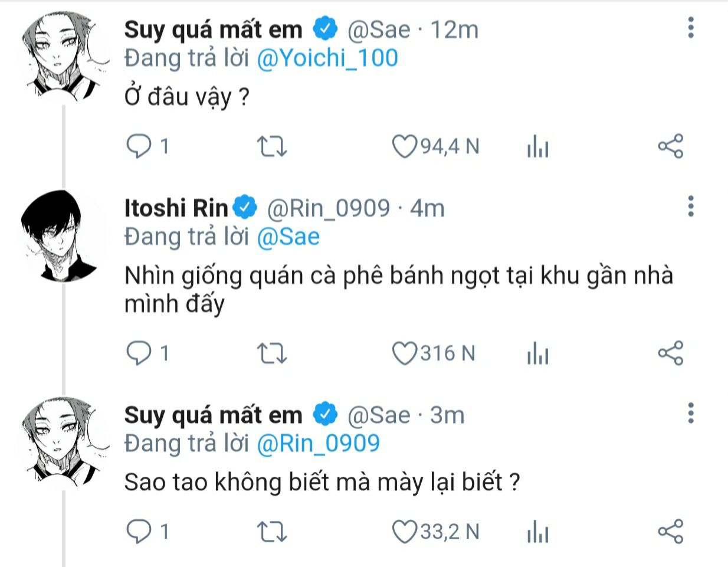Open the @Yoichi_100 mention link
Viewport: 728px width, 567px height.
327,58
